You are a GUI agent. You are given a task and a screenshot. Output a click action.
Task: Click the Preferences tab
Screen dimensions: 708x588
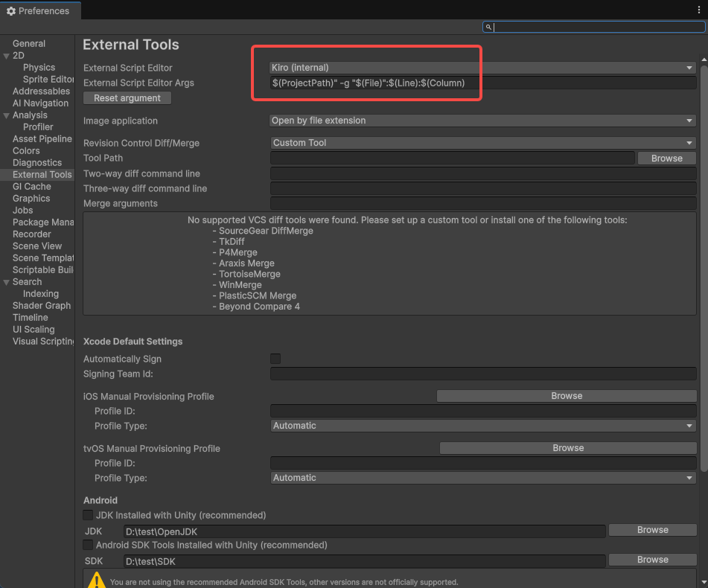(39, 11)
